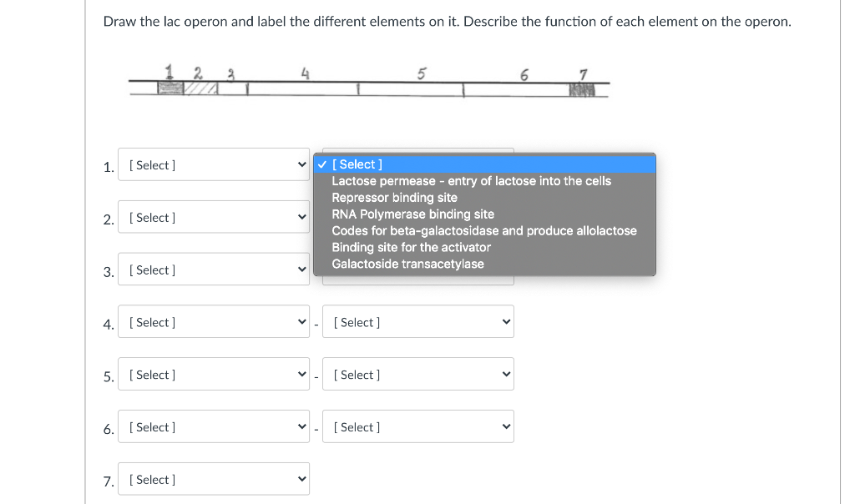855x504 pixels.
Task: Open the dropdown for element 7
Action: pyautogui.click(x=214, y=479)
